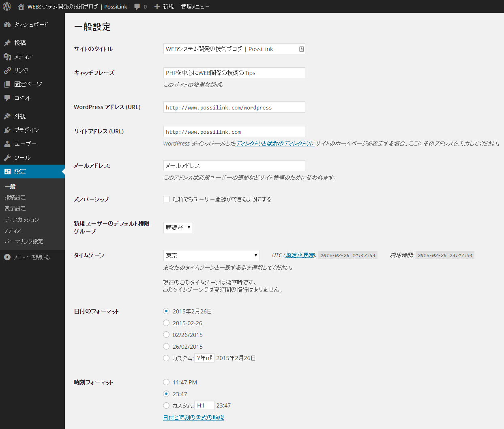
Task: Open site home icon in admin bar
Action: pos(21,6)
